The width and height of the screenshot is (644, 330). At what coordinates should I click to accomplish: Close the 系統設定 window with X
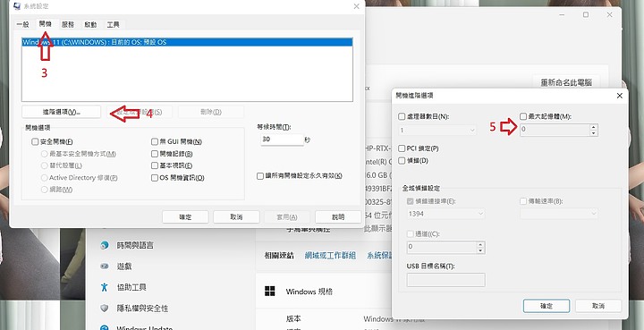[356, 6]
